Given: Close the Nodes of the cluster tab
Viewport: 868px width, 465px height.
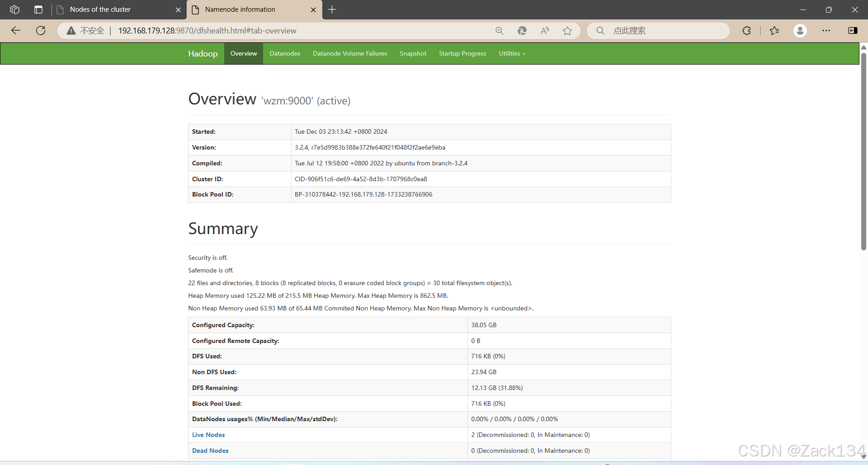Looking at the screenshot, I should click(178, 10).
